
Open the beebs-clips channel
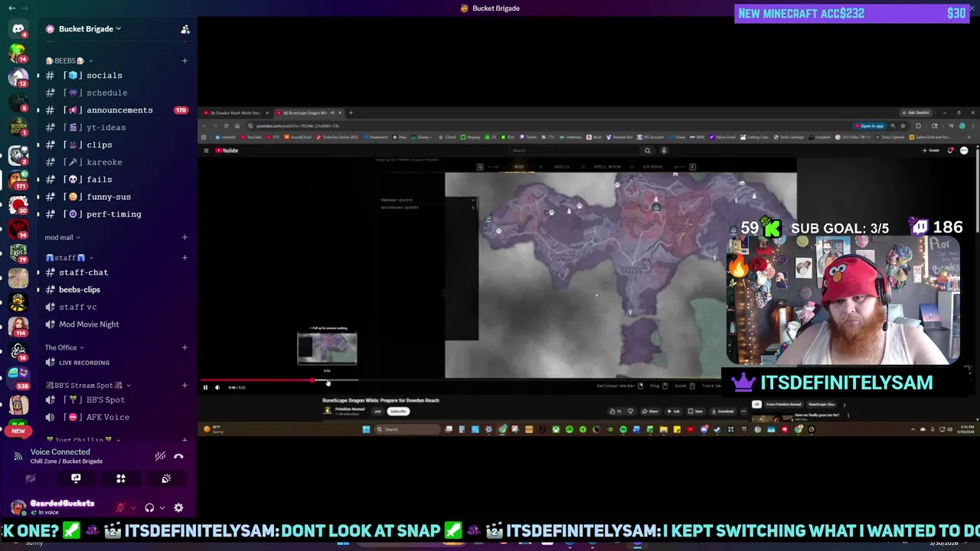click(x=116, y=289)
